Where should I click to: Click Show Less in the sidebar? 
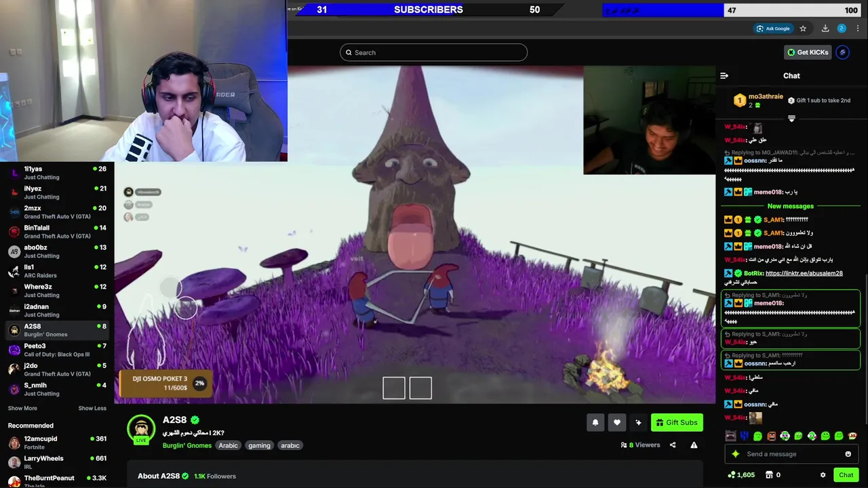point(92,408)
